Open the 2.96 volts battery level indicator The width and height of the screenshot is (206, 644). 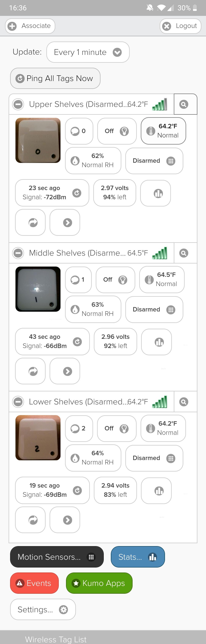pos(115,341)
